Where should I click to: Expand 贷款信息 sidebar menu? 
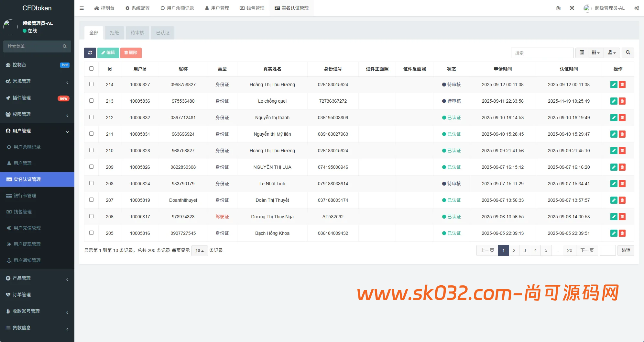click(37, 328)
